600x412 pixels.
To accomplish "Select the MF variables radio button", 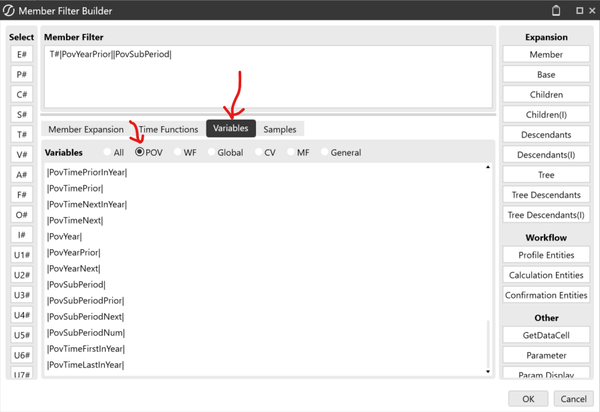I will (x=291, y=152).
